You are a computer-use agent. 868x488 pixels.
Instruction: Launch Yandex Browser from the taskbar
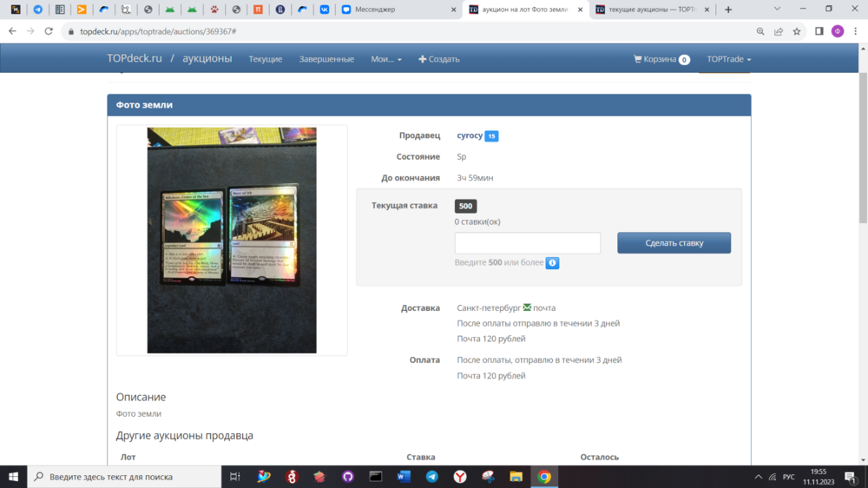460,477
